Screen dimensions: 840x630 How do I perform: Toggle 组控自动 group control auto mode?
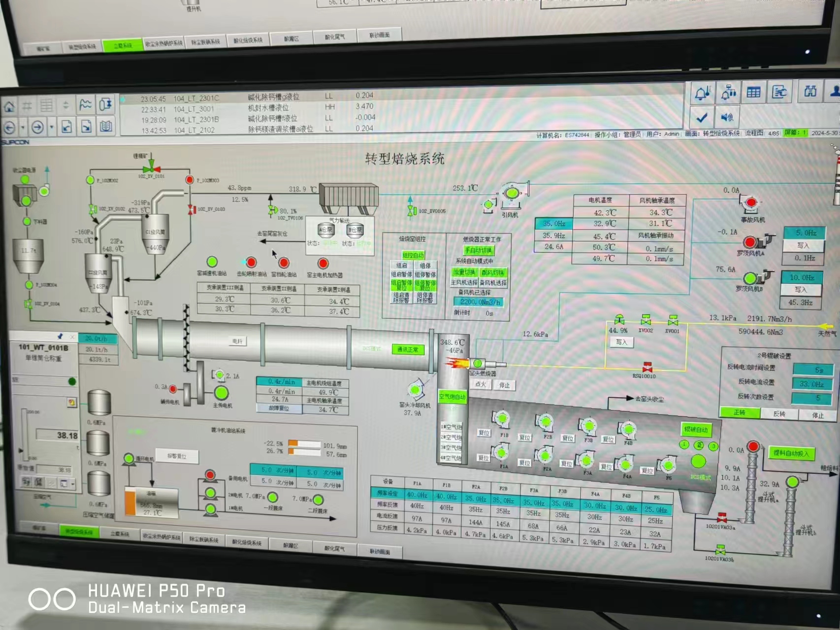(x=413, y=255)
